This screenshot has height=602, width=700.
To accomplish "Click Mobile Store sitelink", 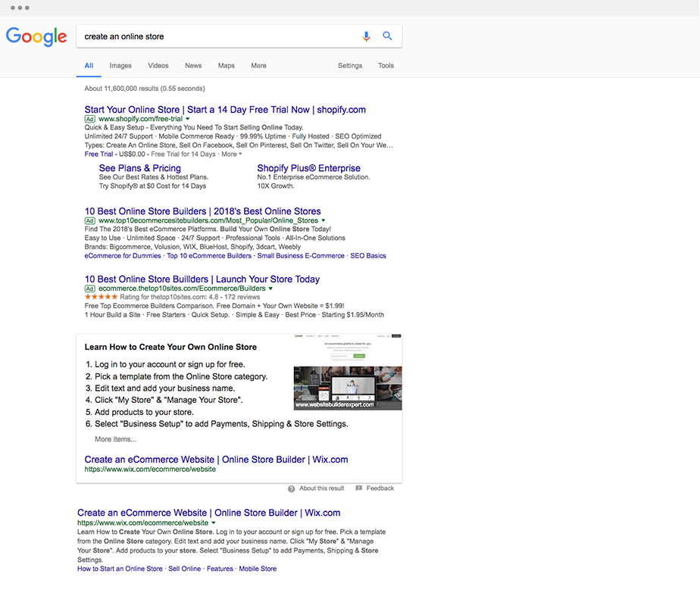I will [258, 569].
